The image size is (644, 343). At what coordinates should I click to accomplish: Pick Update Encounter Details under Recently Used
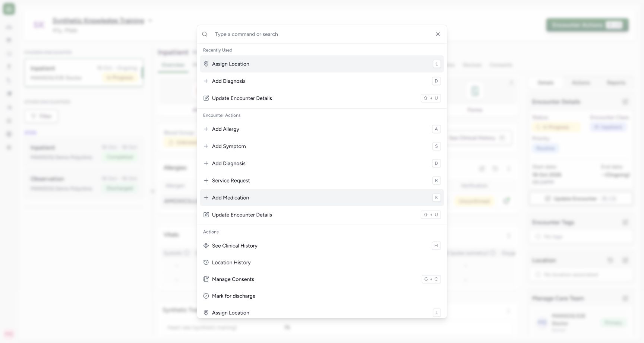tap(322, 98)
